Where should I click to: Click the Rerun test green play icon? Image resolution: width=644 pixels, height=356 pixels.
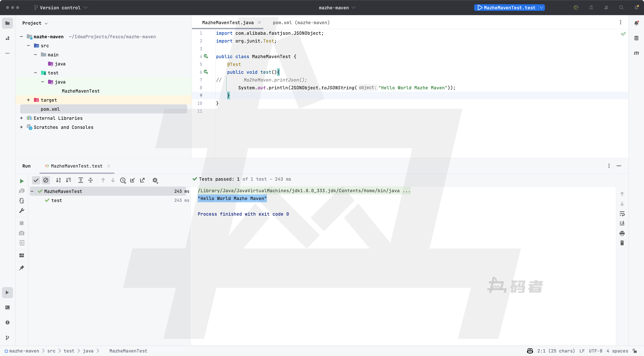point(22,181)
